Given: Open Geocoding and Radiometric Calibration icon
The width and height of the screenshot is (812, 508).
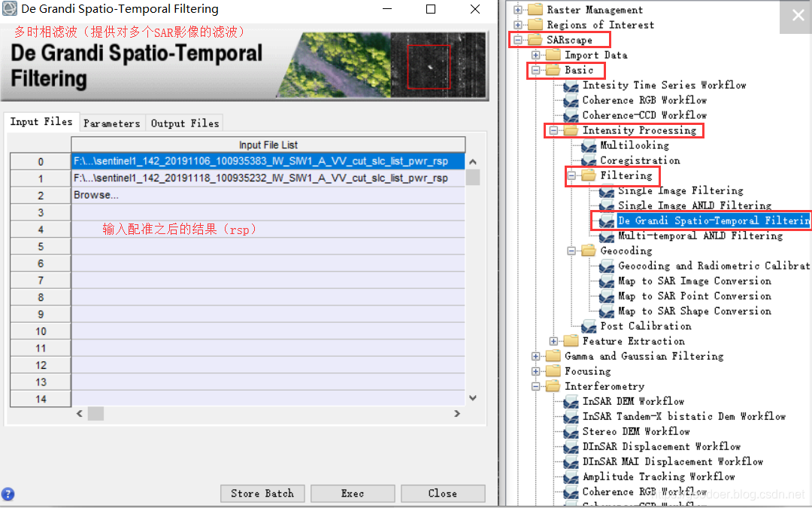Looking at the screenshot, I should click(x=607, y=266).
